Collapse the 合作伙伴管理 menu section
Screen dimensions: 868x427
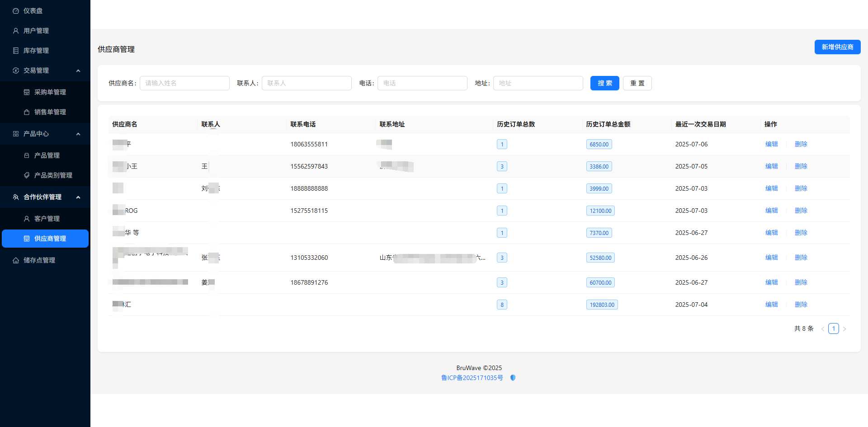(78, 197)
